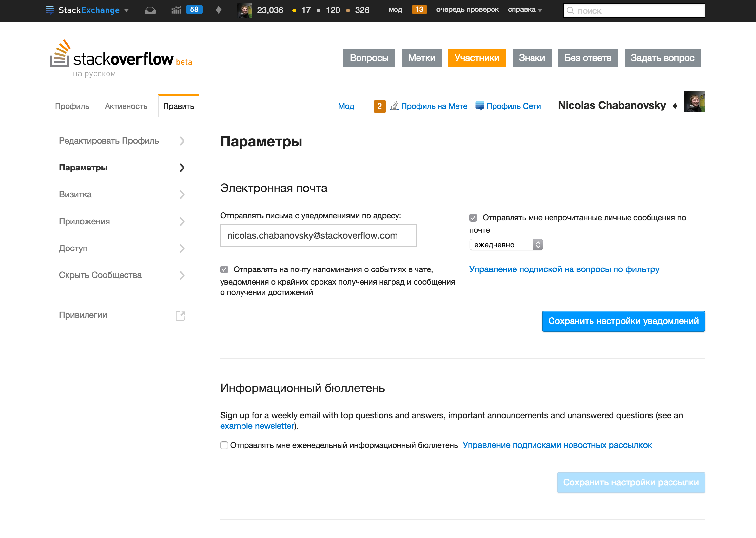Switch to Профиль tab
The image size is (756, 538).
point(71,106)
